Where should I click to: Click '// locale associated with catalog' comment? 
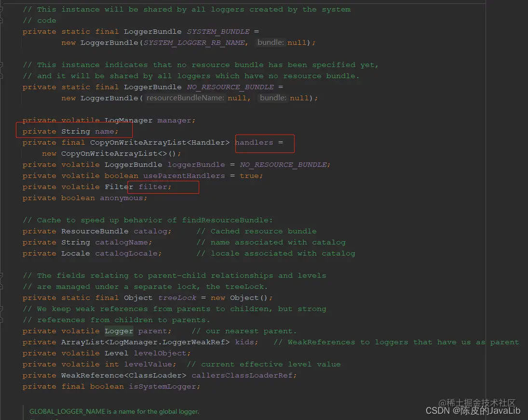[276, 254]
